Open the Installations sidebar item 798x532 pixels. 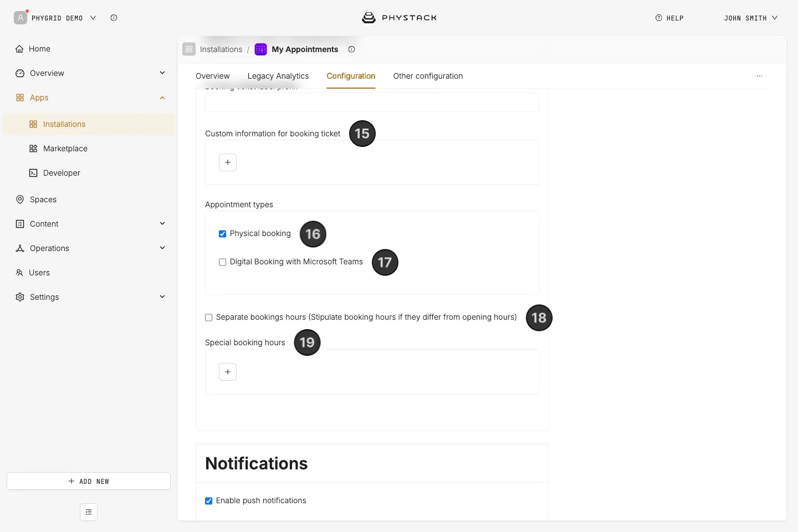(89, 124)
